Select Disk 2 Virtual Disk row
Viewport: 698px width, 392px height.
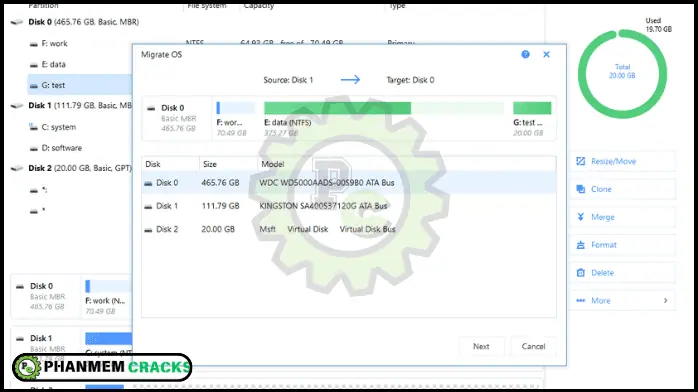[x=349, y=229]
